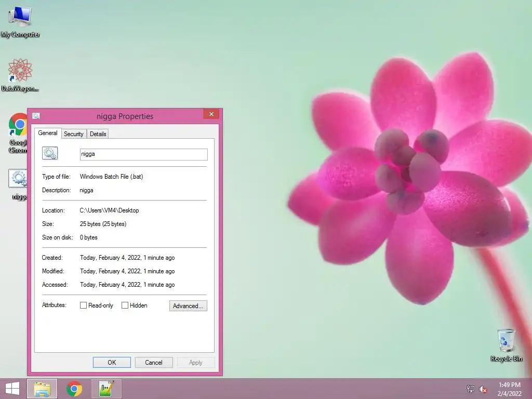532x399 pixels.
Task: Click the Windows Start button
Action: 12,389
